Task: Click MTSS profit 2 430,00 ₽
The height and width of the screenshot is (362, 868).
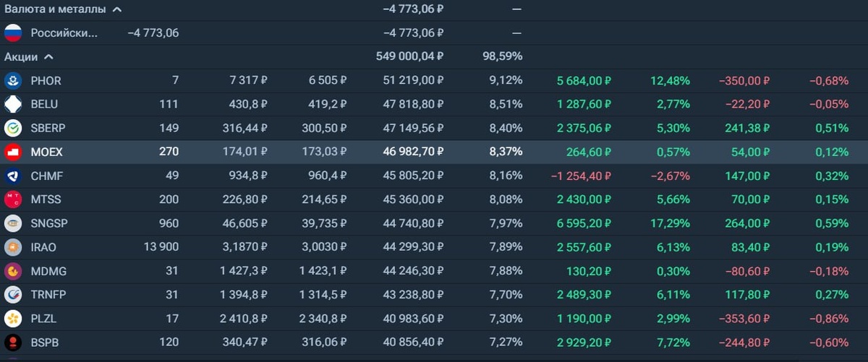Action: point(584,200)
